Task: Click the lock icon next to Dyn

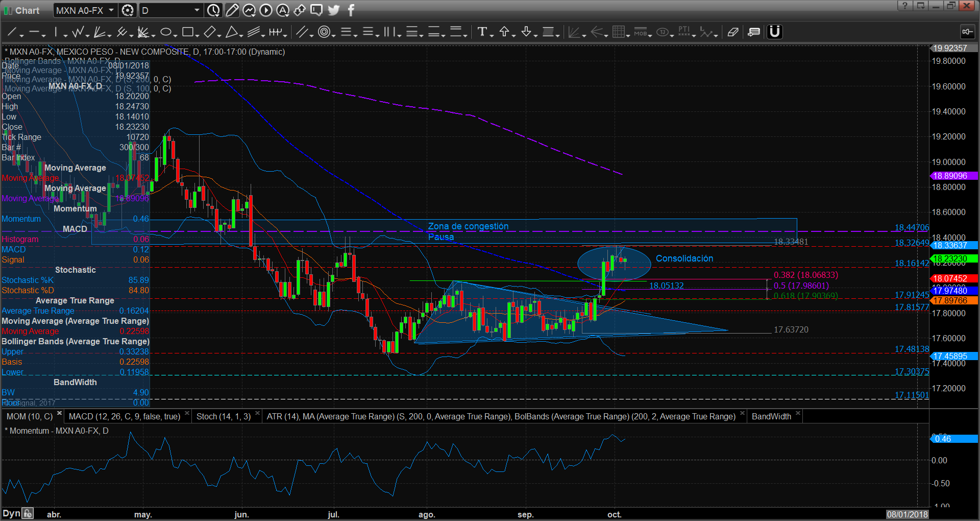Action: 28,513
